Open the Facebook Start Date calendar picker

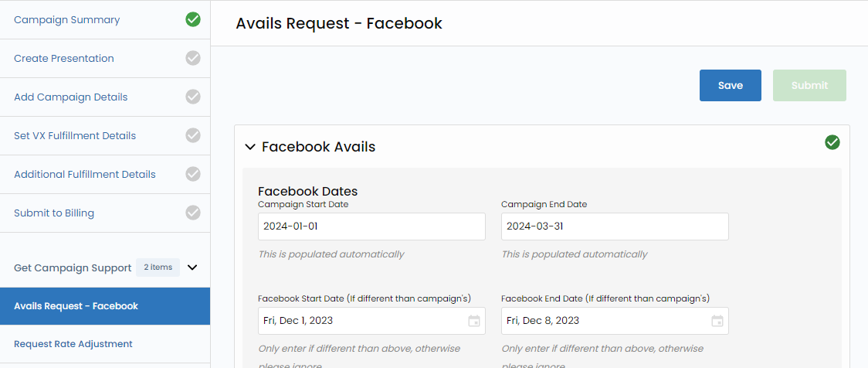(473, 321)
